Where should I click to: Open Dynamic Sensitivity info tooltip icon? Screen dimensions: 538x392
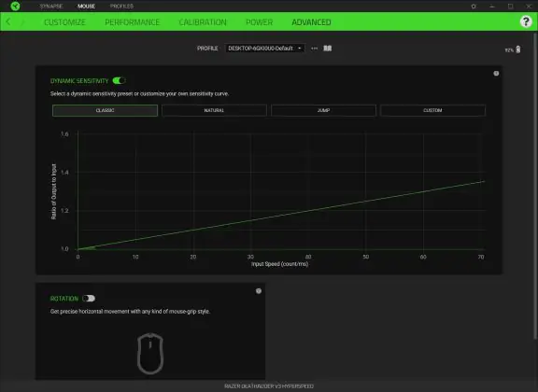(x=496, y=74)
